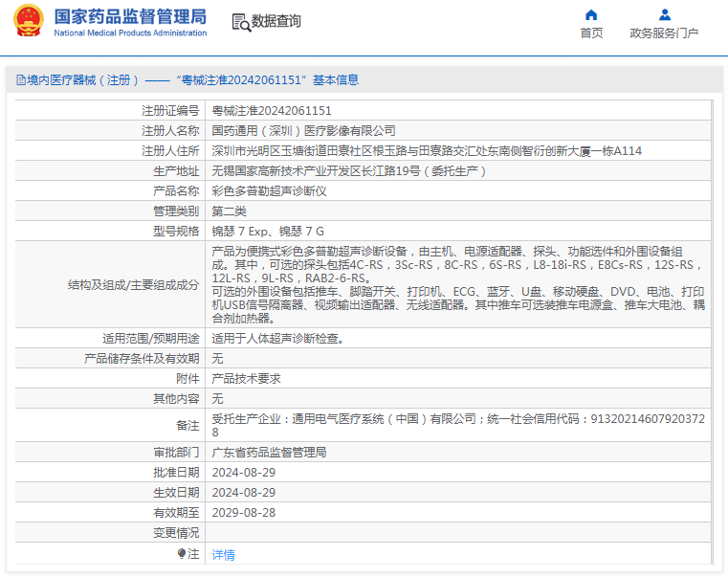The image size is (728, 578).
Task: Select registration number 粤械注准20242061151 value
Action: click(272, 110)
